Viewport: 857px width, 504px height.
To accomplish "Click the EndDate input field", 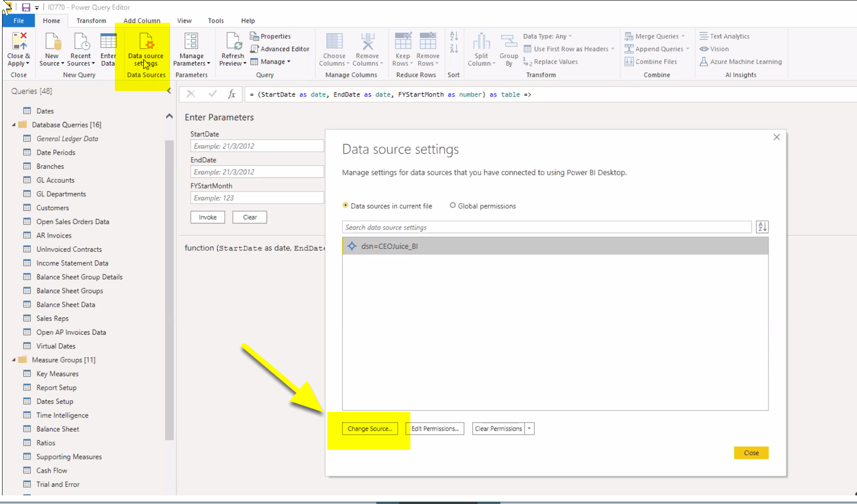I will coord(257,172).
